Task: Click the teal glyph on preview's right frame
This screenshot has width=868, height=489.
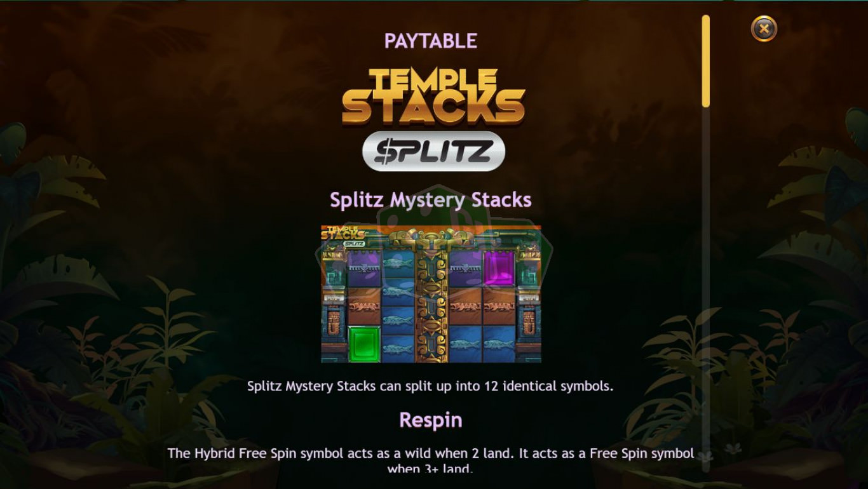Action: coord(527,276)
